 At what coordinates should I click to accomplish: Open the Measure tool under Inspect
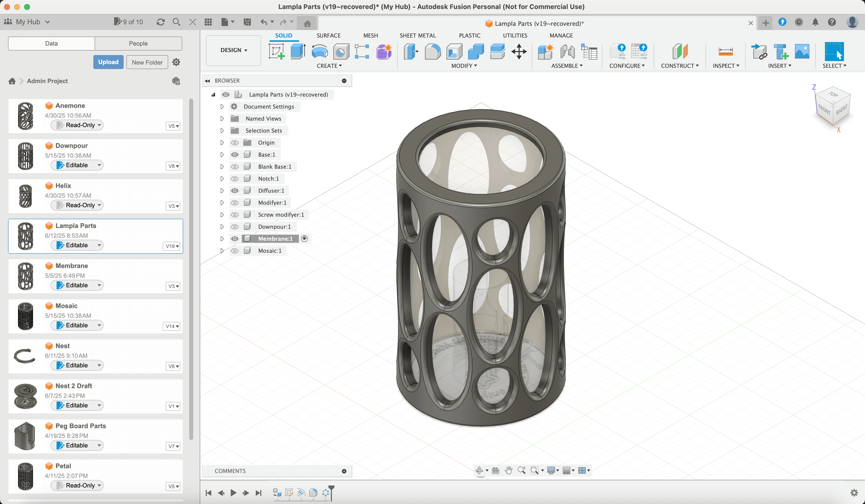pyautogui.click(x=725, y=52)
